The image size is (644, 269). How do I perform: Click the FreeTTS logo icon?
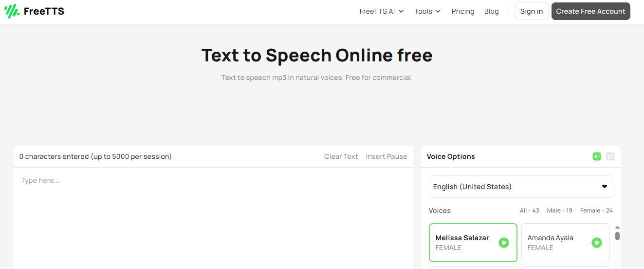[x=12, y=11]
